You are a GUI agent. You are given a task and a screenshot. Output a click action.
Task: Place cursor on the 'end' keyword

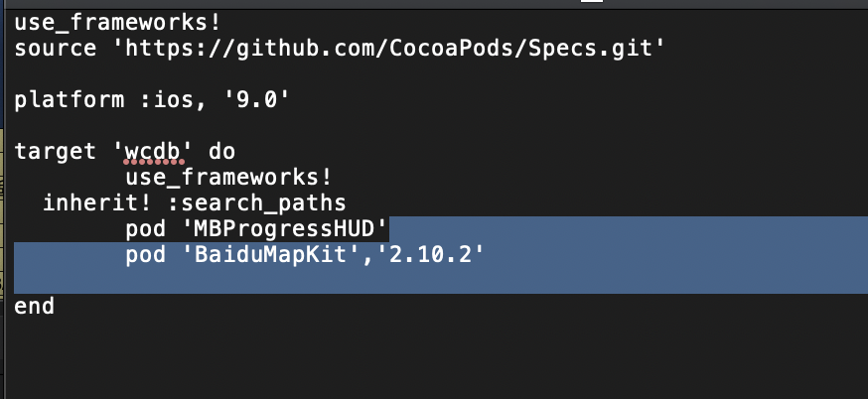pos(35,306)
